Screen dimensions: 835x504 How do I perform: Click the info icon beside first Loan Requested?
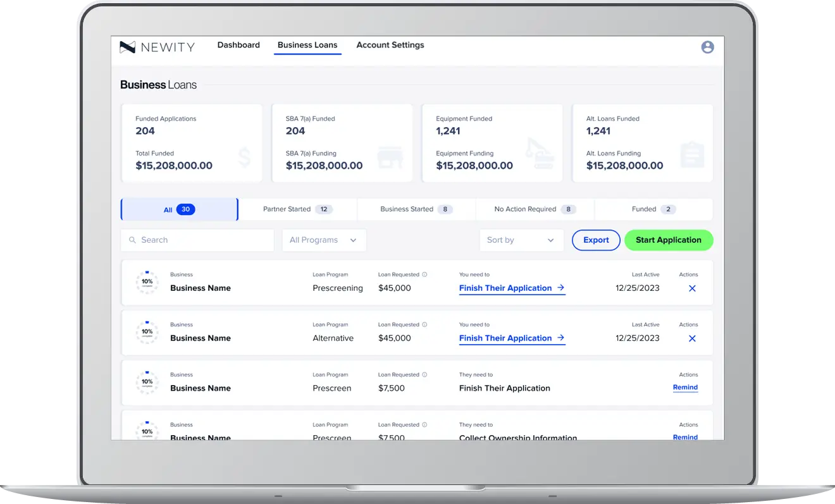tap(424, 274)
